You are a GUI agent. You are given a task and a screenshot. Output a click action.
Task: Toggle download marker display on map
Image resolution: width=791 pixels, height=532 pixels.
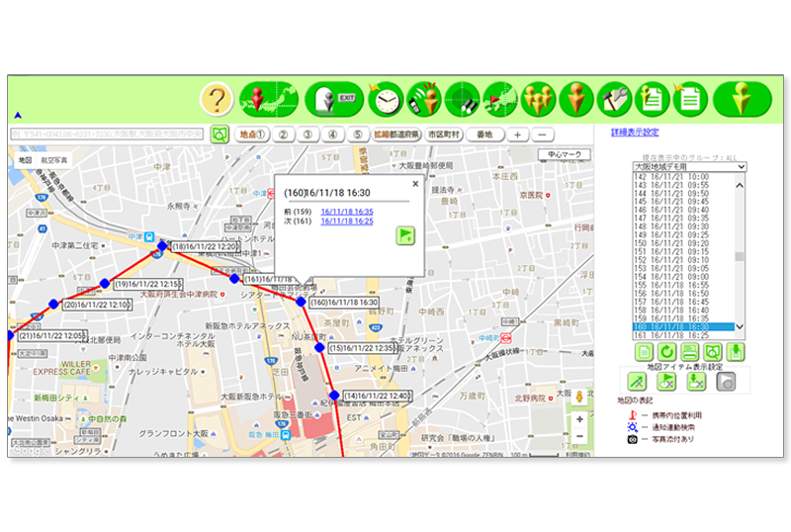696,382
